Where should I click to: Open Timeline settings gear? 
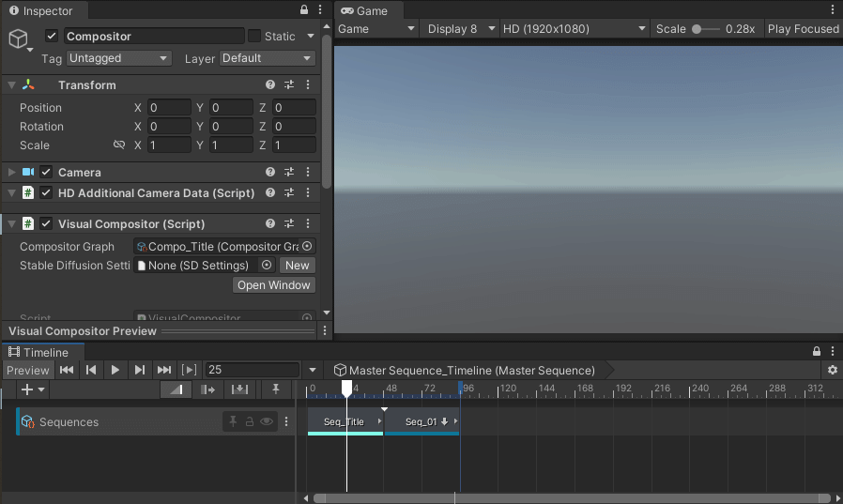(833, 370)
